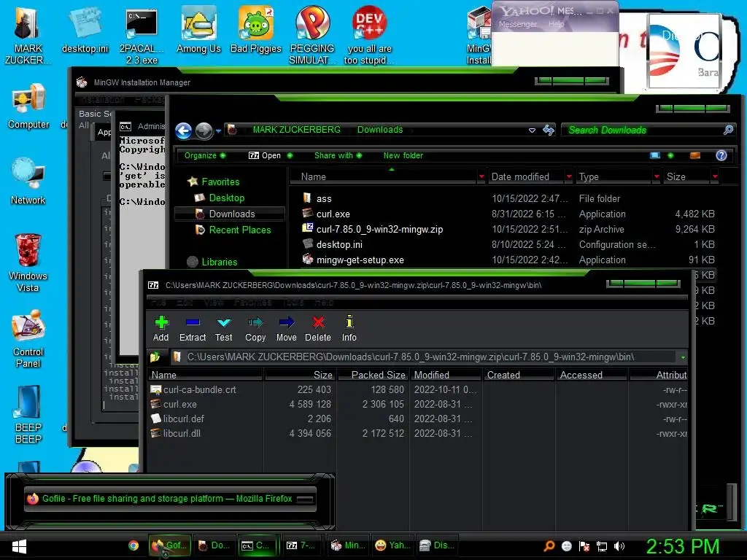Click the Extract icon in 7-Zip
This screenshot has width=747, height=560.
[x=193, y=322]
